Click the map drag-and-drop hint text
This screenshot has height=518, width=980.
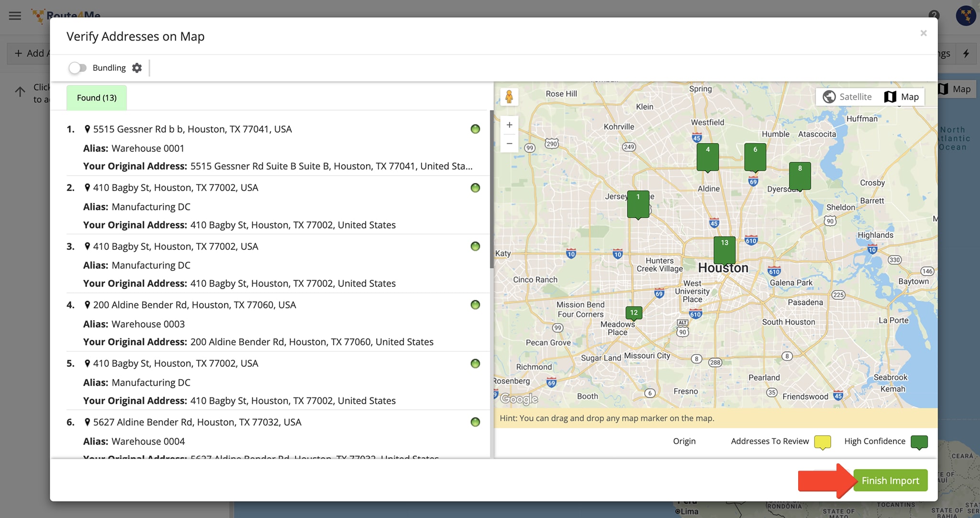click(x=607, y=418)
